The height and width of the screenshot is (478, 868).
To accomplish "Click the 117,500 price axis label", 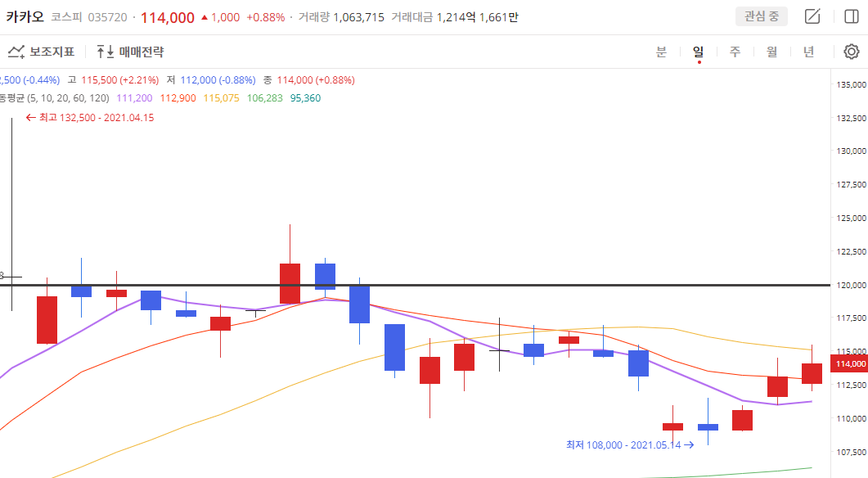I will (x=852, y=318).
